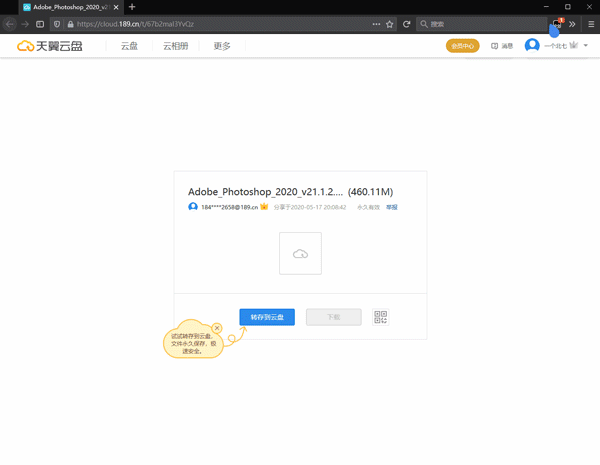The image size is (600, 465).
Task: Open the QR code download icon
Action: coord(380,317)
